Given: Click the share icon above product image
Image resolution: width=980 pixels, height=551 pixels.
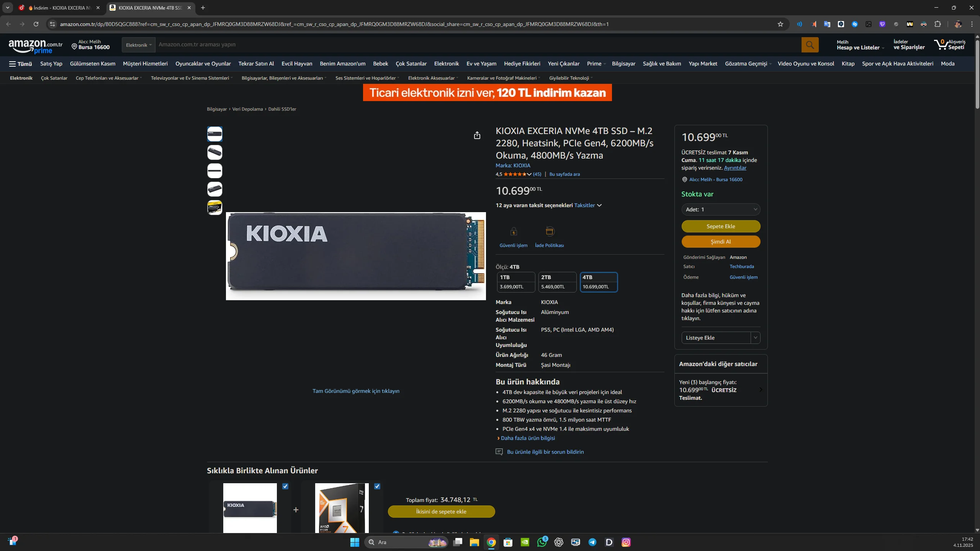Looking at the screenshot, I should (x=477, y=135).
